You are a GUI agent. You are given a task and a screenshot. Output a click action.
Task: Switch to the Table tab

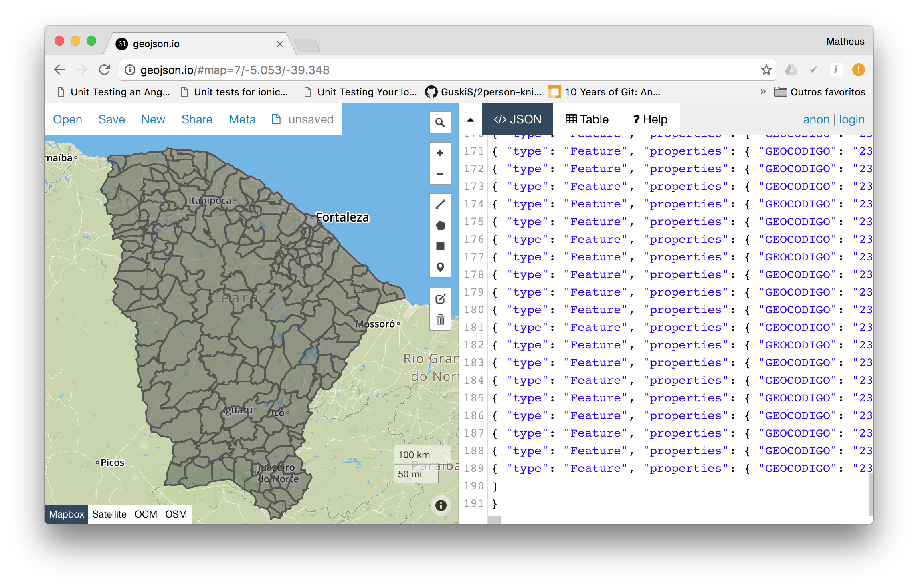coord(587,119)
